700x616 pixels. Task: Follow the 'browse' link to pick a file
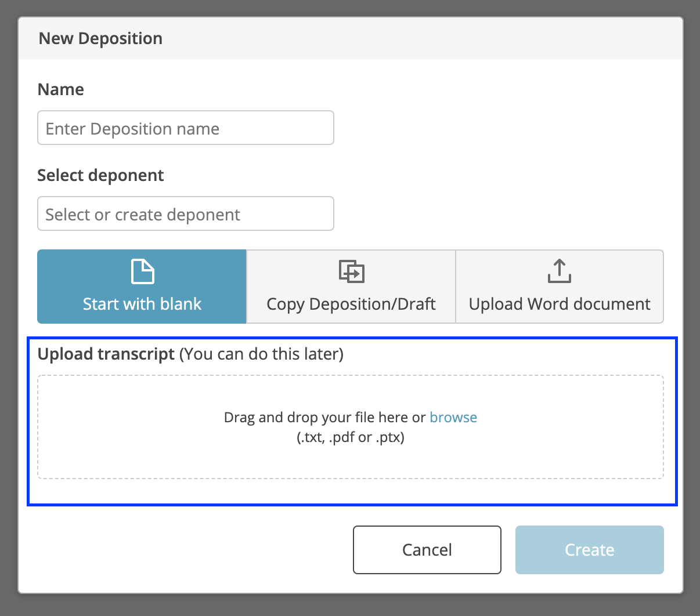click(453, 418)
